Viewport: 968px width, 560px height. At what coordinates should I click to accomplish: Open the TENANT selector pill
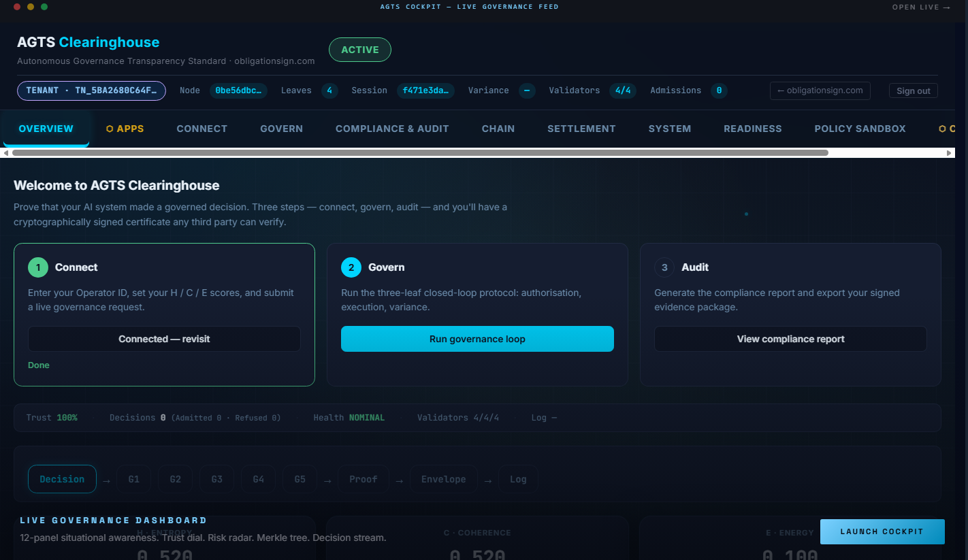click(91, 90)
